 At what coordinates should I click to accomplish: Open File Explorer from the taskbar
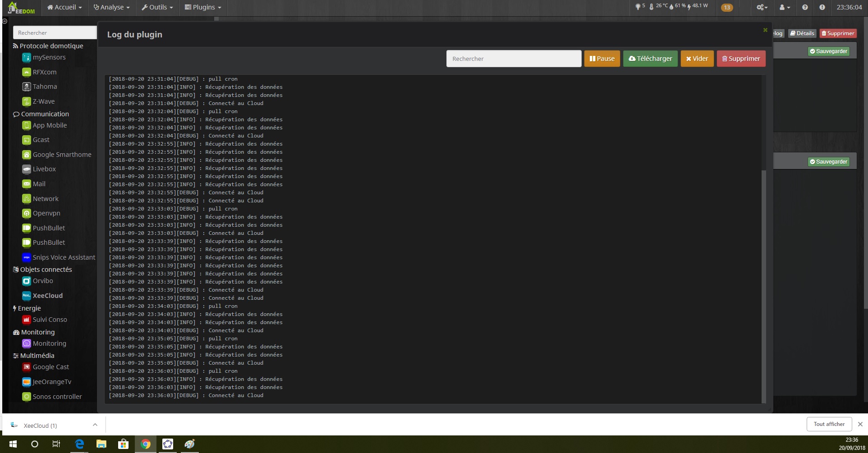tap(101, 444)
